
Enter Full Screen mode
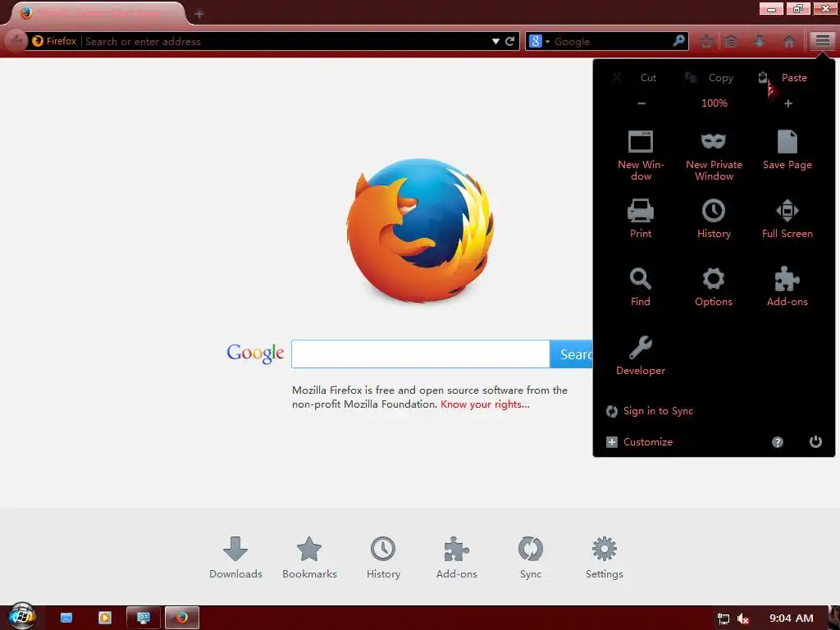pyautogui.click(x=787, y=218)
